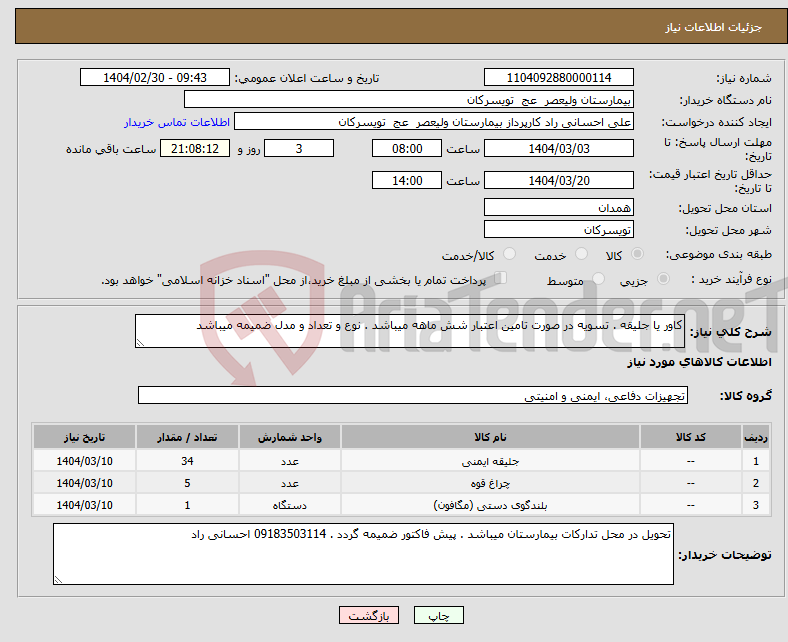Click the unit cell دستگاه
Image resolution: width=788 pixels, height=642 pixels.
289,505
